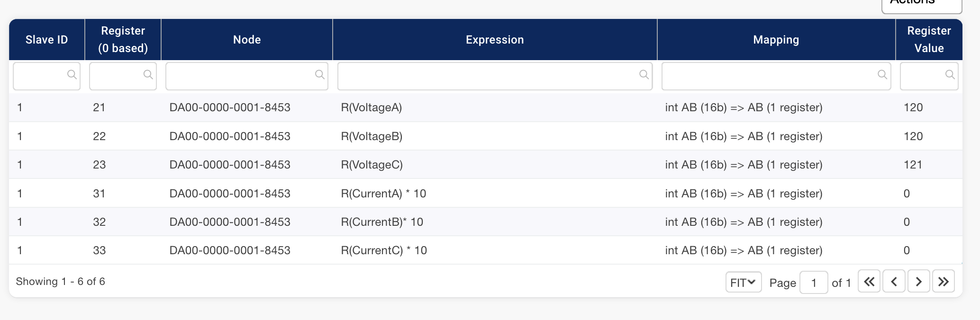Click the page number input field
This screenshot has width=980, height=320.
pos(813,283)
